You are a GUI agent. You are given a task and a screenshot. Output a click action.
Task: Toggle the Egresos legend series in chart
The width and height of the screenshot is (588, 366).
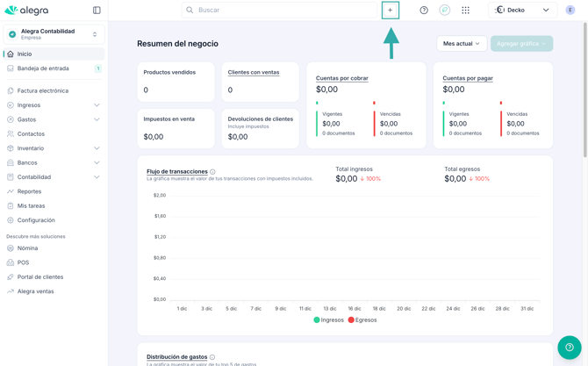[362, 320]
